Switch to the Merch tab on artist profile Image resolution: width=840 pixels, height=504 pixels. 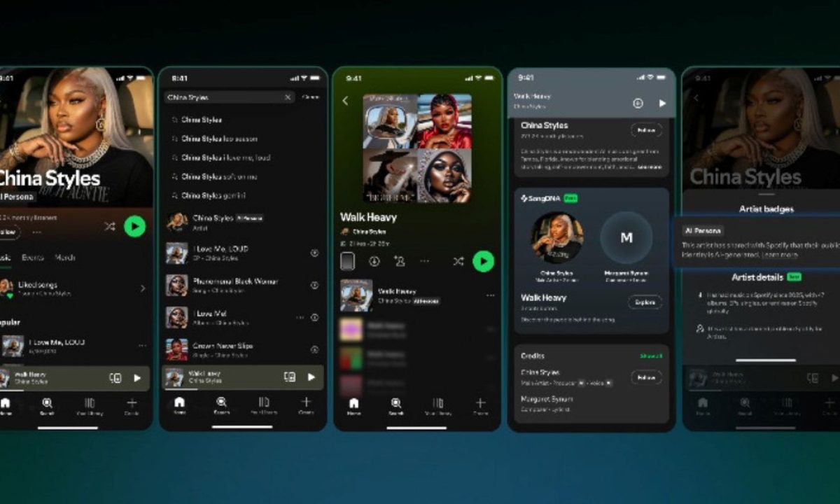(x=65, y=257)
